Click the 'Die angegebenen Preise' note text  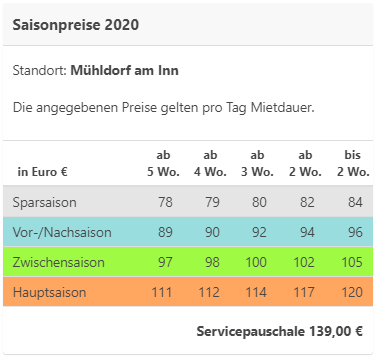[x=164, y=108]
